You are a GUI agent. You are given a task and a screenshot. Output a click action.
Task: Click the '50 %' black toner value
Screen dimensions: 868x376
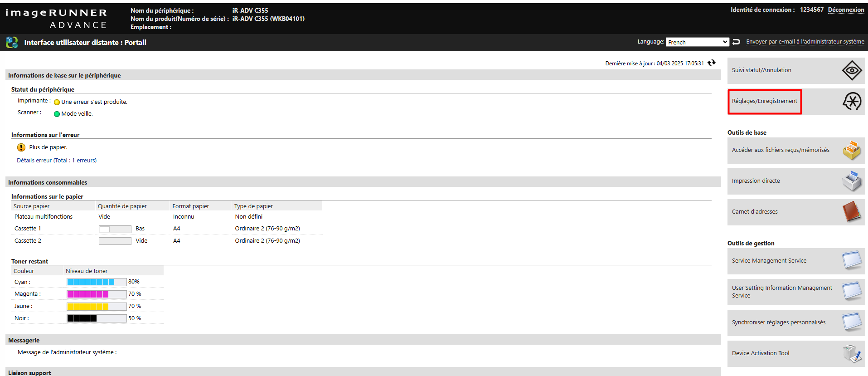point(135,318)
